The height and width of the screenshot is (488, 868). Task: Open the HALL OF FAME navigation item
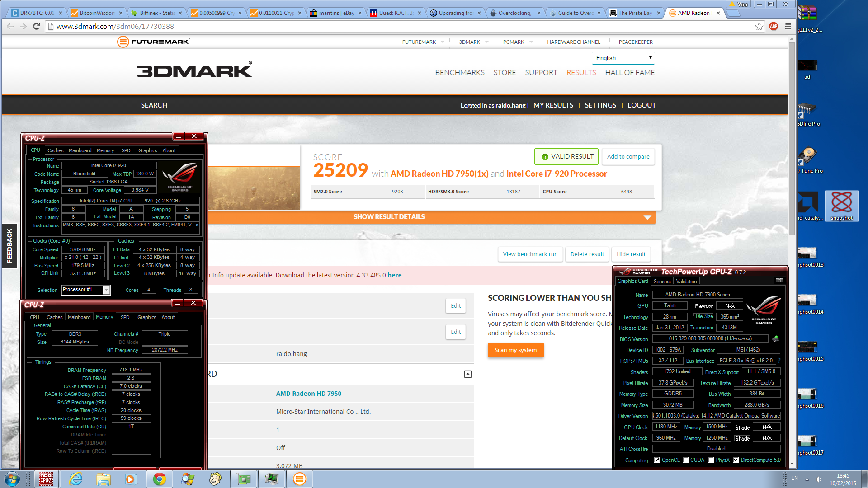click(630, 72)
